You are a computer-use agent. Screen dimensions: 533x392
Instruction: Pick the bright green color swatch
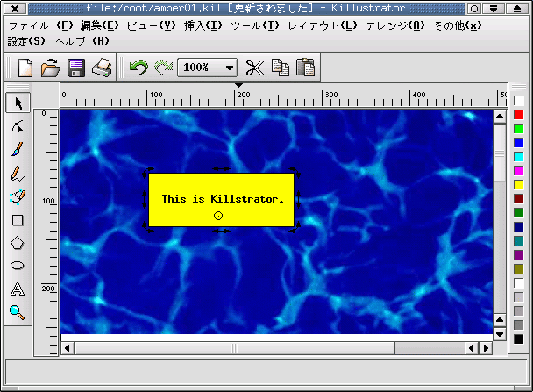coord(518,129)
